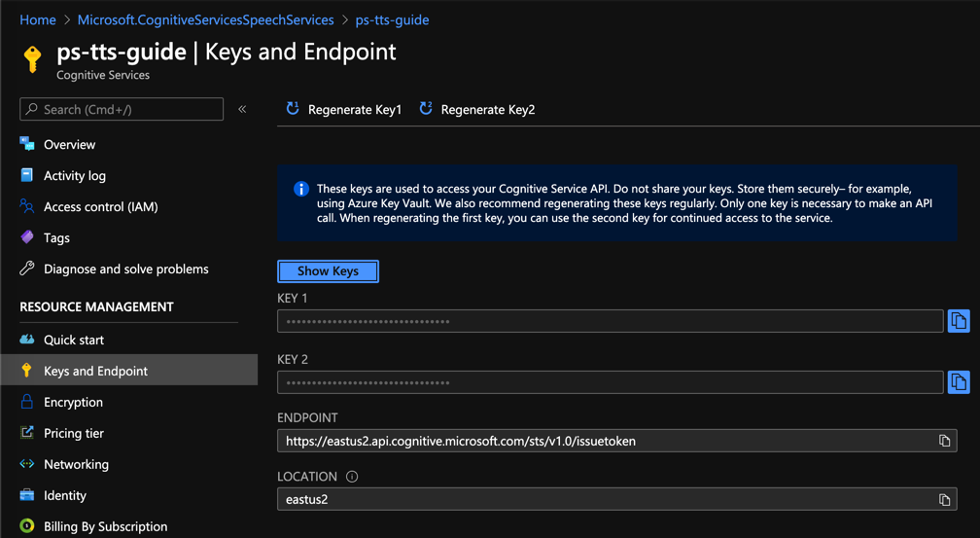Image resolution: width=980 pixels, height=538 pixels.
Task: Open the Identity page
Action: click(65, 495)
